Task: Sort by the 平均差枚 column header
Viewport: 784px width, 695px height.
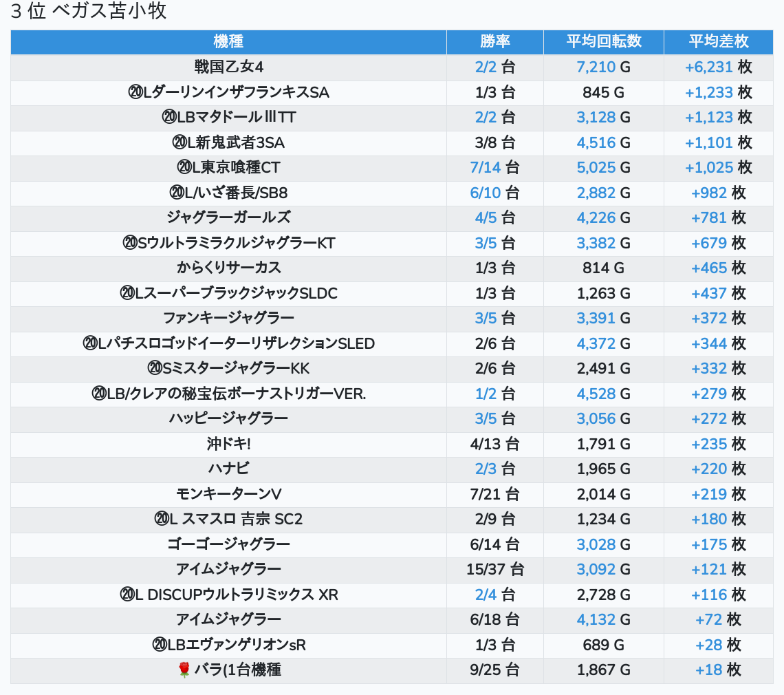Action: [x=718, y=41]
